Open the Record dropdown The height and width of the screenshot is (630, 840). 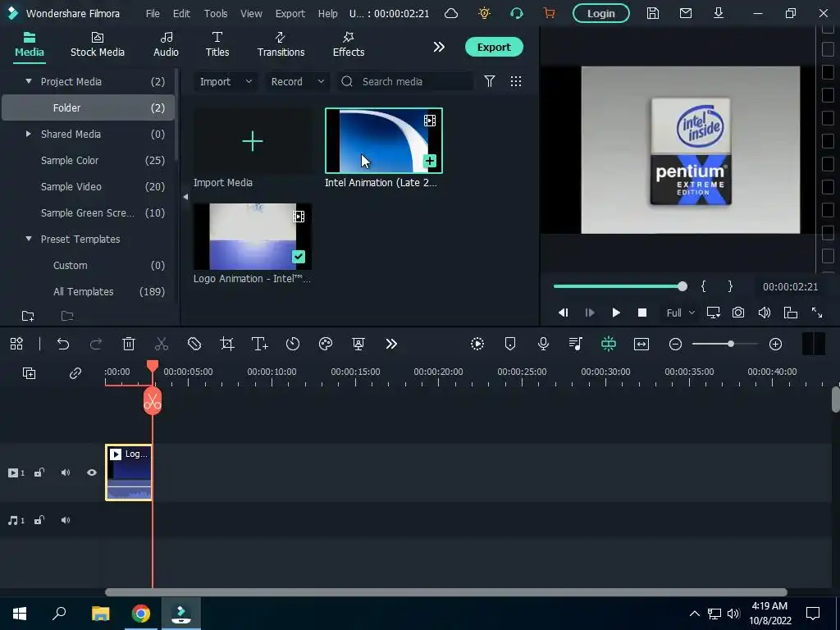click(x=297, y=81)
